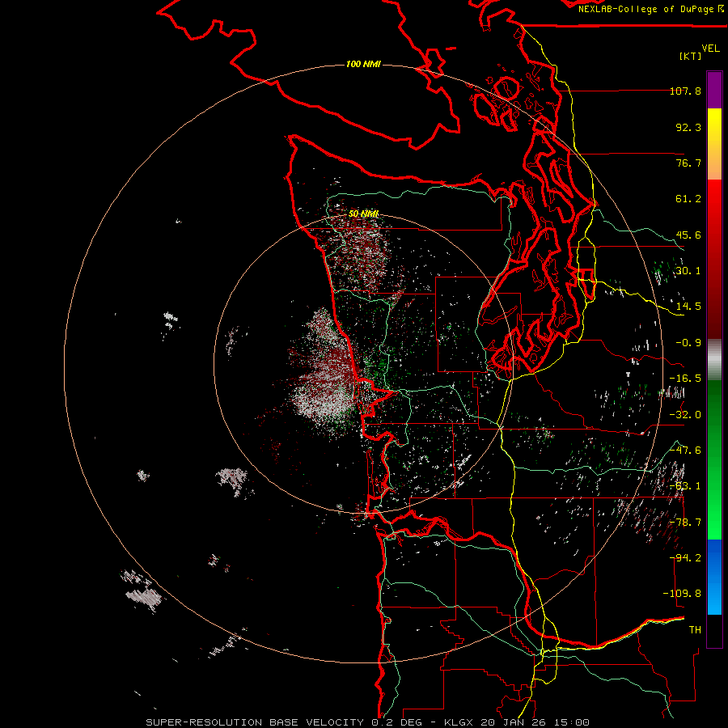
Task: Click the 61.2 velocity scale value
Action: [688, 199]
